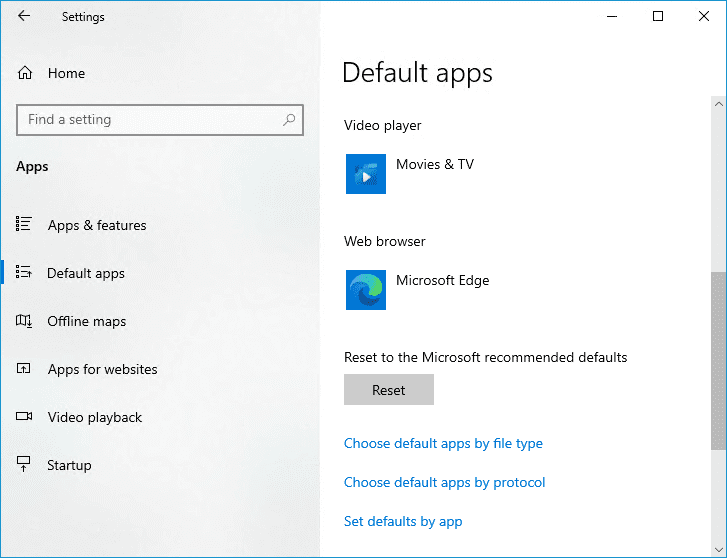Click the back arrow icon

pos(24,16)
